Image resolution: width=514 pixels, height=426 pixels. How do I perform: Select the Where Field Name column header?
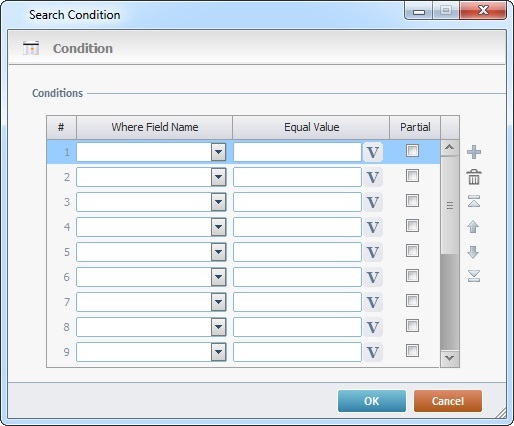[155, 127]
